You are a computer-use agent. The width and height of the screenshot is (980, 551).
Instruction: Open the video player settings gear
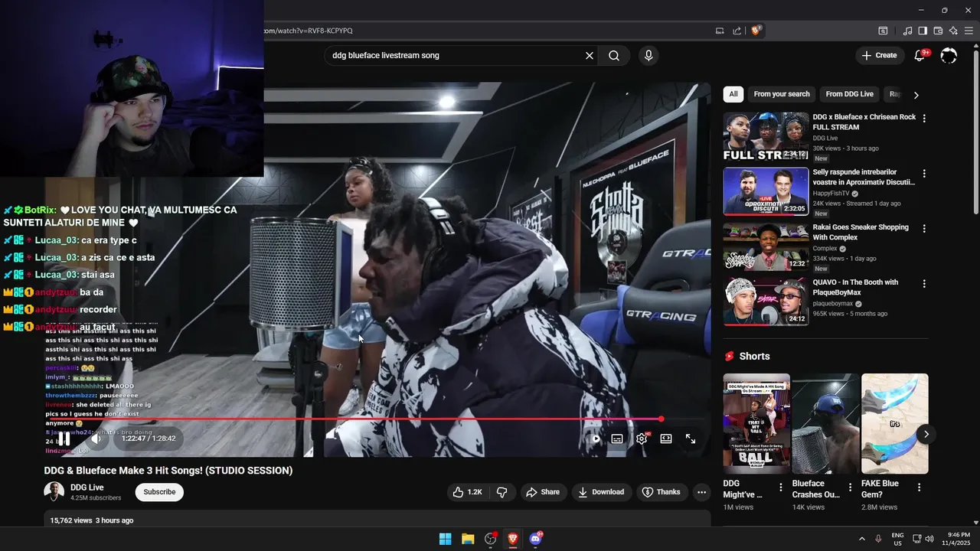pos(642,439)
